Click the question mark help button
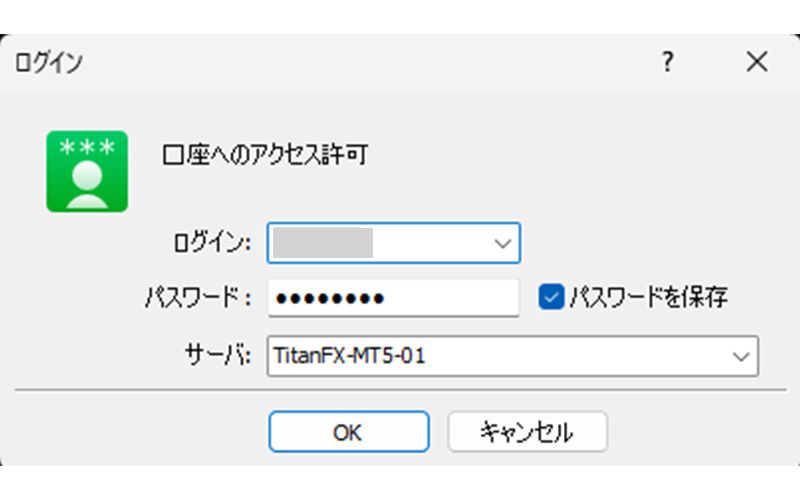This screenshot has width=800, height=500. 667,63
